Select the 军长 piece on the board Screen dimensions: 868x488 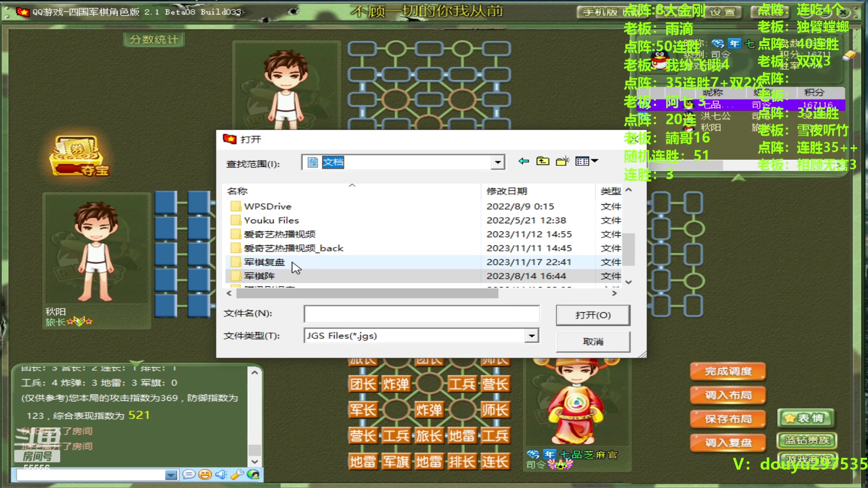[x=363, y=410]
